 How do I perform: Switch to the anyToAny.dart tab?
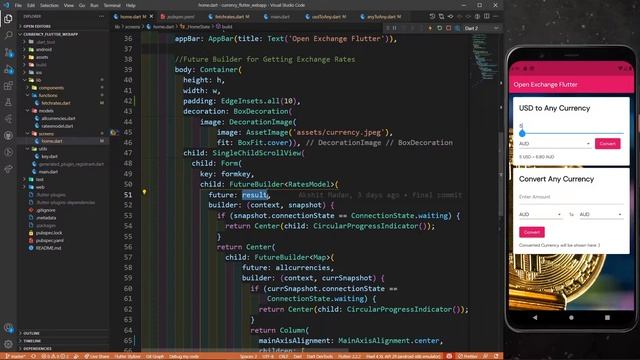[382, 17]
